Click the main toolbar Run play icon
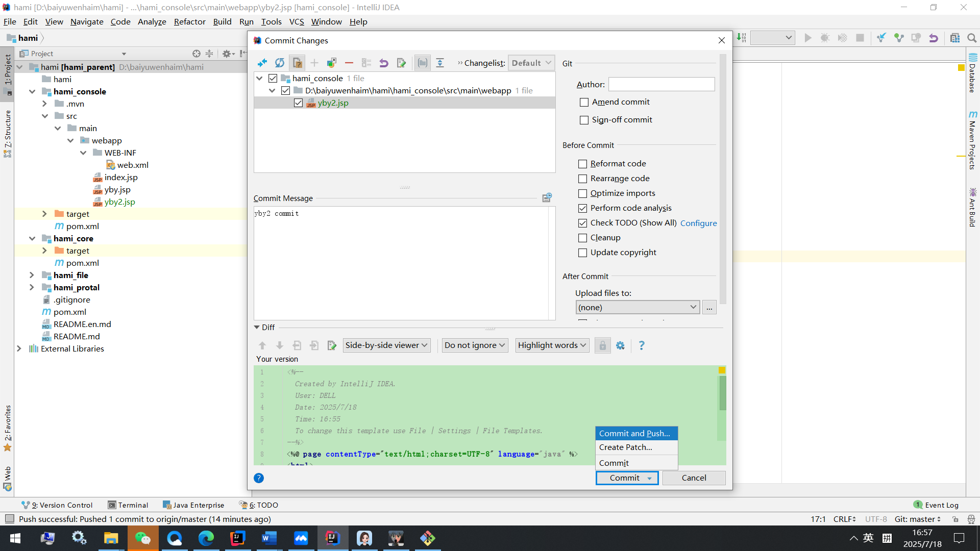 (x=807, y=38)
